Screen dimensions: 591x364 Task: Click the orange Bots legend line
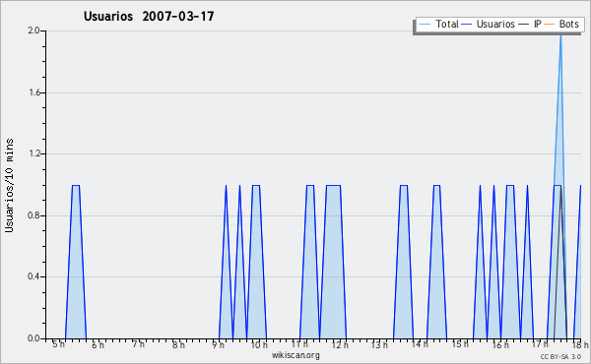[550, 25]
